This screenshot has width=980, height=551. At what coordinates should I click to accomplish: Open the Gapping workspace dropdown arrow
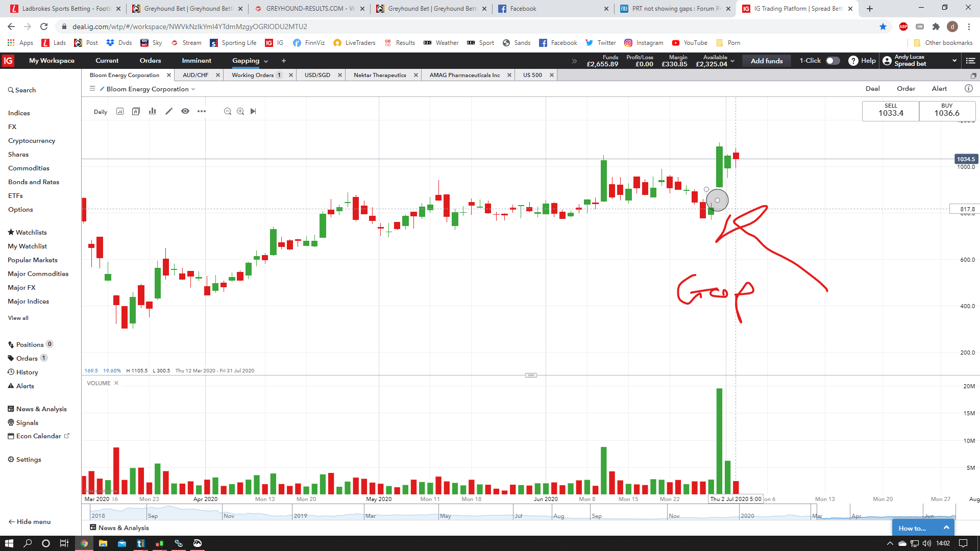[266, 61]
